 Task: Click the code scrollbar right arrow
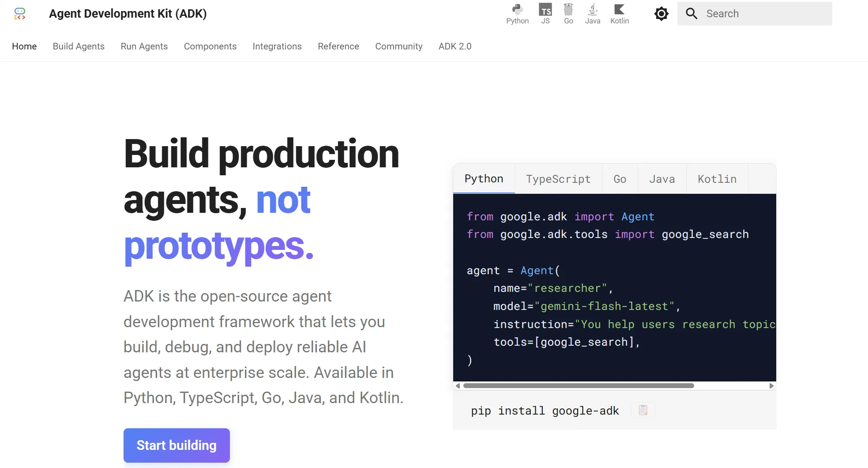click(x=771, y=386)
